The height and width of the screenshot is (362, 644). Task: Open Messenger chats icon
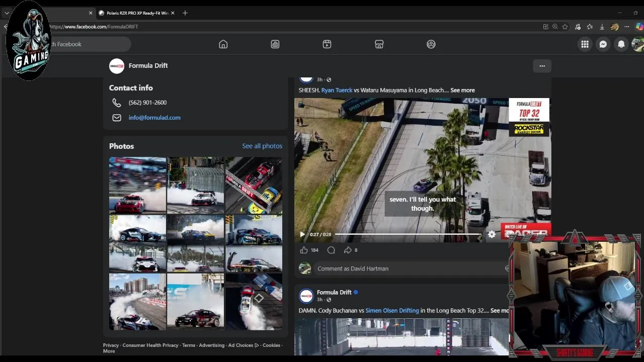tap(603, 44)
